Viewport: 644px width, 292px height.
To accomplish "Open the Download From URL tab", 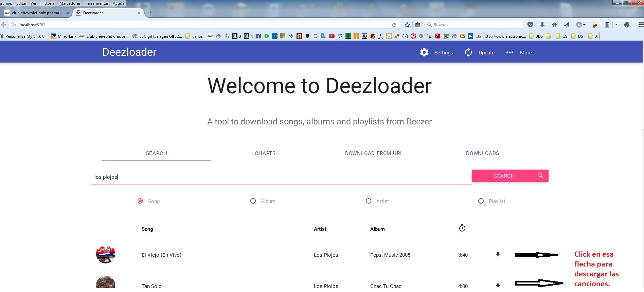I will (374, 153).
